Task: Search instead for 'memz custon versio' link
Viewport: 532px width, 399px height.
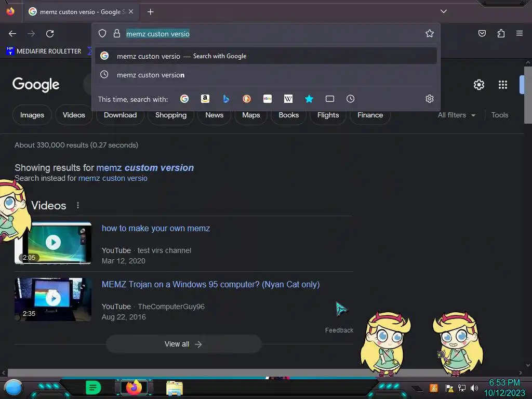Action: pyautogui.click(x=113, y=178)
